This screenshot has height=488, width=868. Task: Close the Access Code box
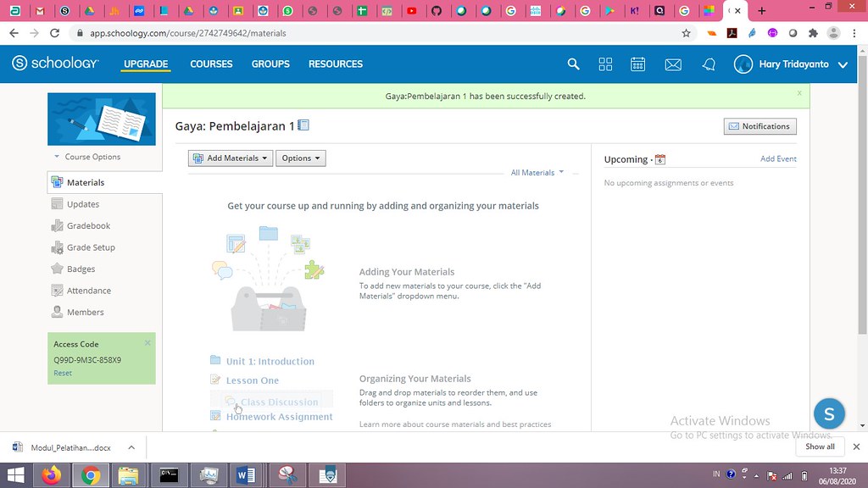click(147, 343)
